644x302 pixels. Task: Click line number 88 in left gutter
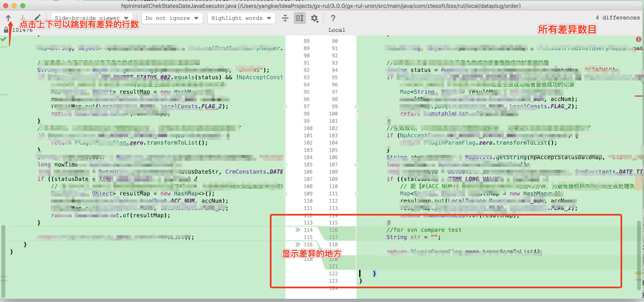(x=306, y=41)
